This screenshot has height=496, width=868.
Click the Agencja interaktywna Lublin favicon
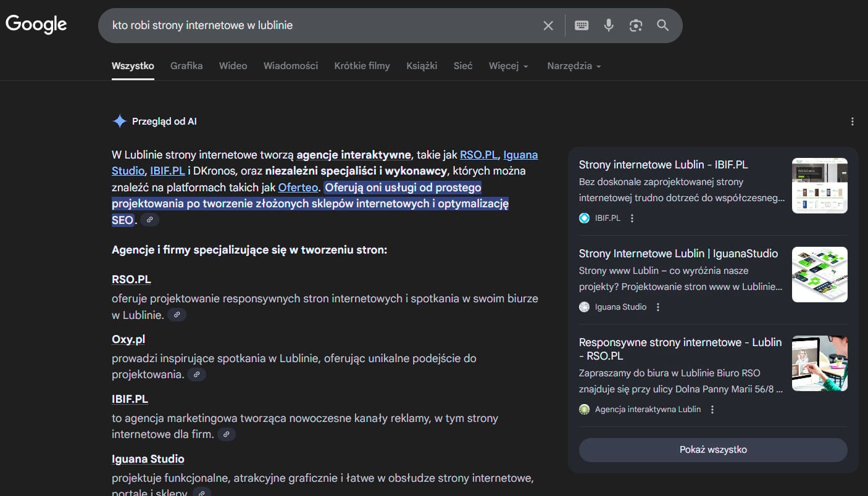585,409
